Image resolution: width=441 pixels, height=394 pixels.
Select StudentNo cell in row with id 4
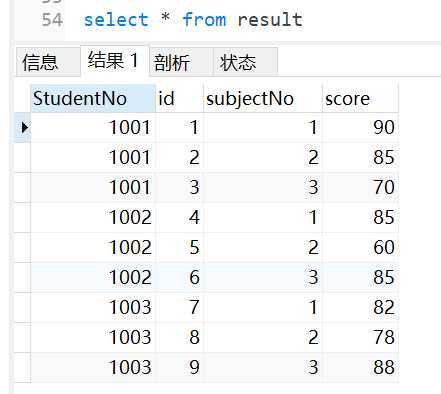[93, 217]
